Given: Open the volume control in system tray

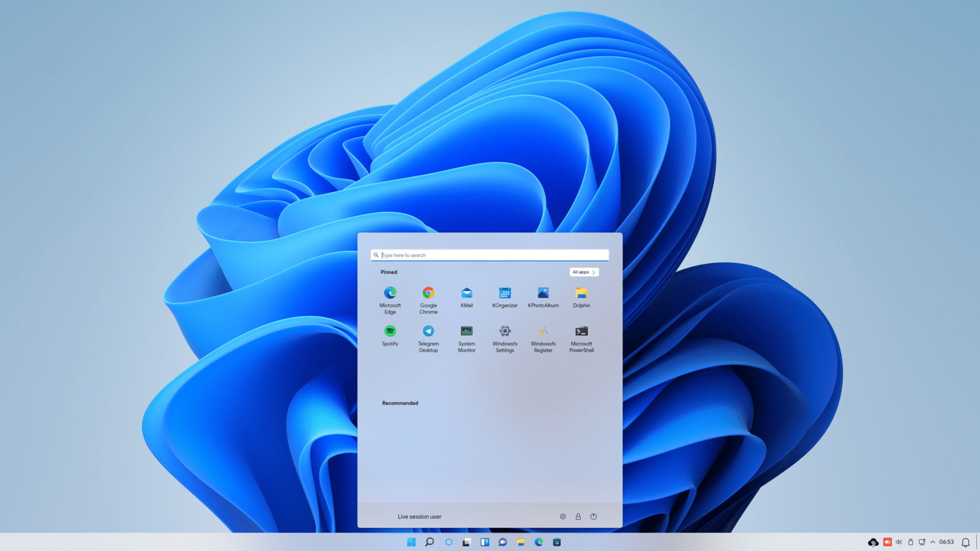Looking at the screenshot, I should pos(899,542).
